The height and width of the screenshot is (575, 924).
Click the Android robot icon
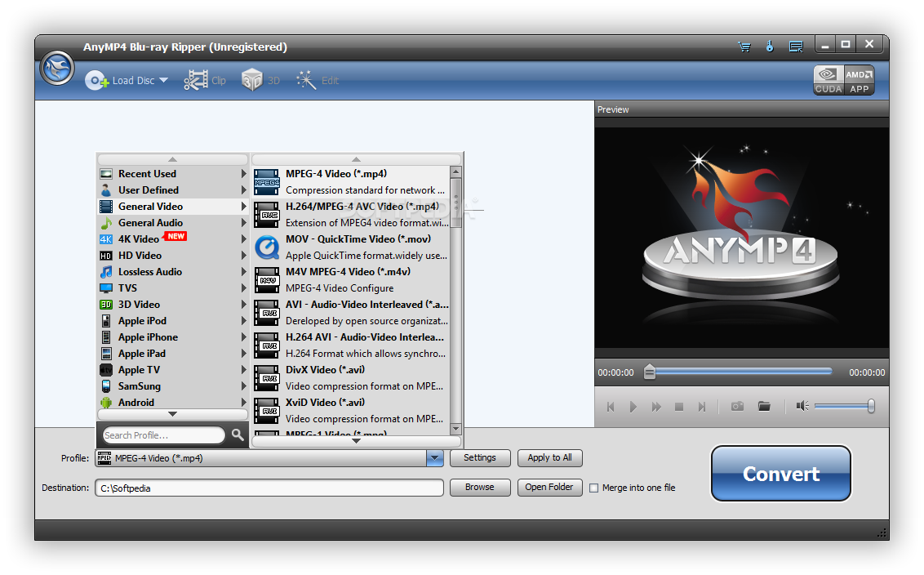[106, 403]
